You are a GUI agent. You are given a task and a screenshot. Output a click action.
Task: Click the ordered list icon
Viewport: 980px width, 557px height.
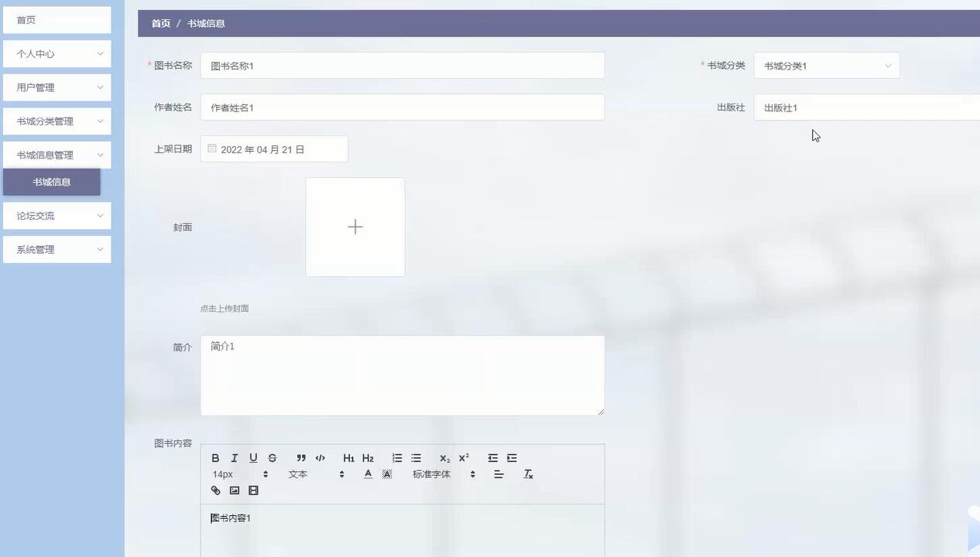click(x=397, y=457)
